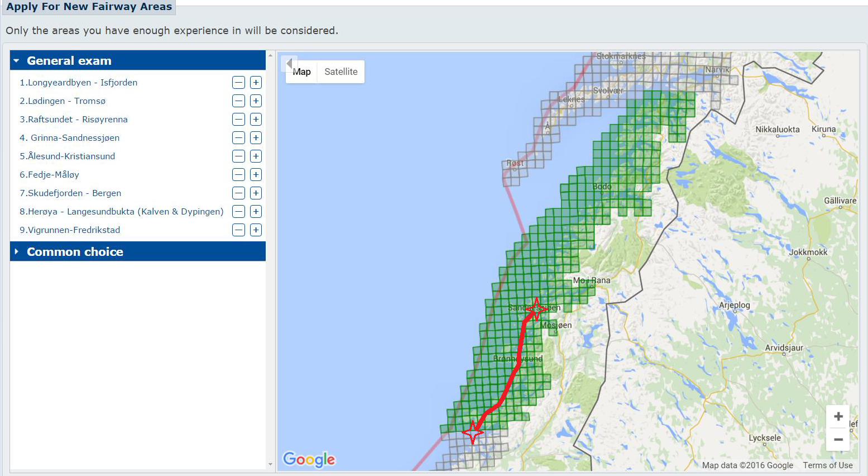Click minus icon beside Fedje-Måløy
The height and width of the screenshot is (476, 868).
(x=238, y=175)
